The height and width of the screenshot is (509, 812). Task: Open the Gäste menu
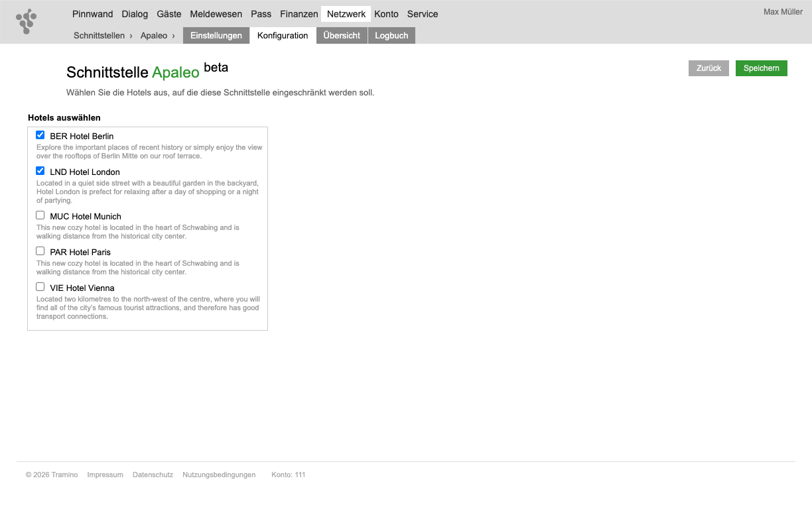pos(169,14)
